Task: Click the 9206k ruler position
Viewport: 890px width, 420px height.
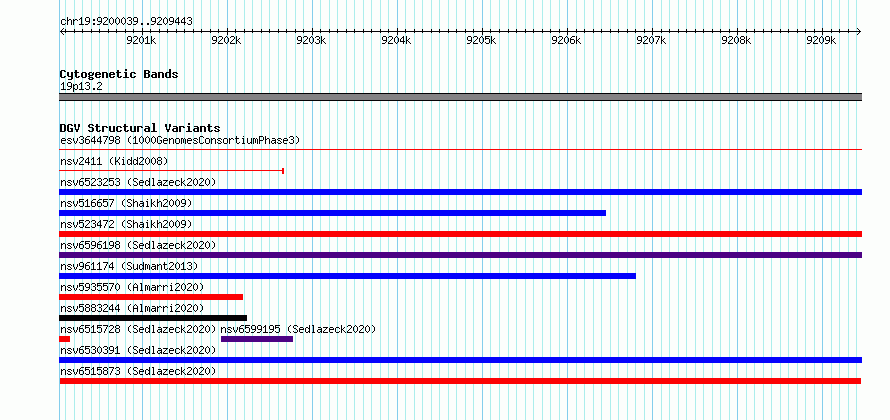Action: (x=566, y=40)
